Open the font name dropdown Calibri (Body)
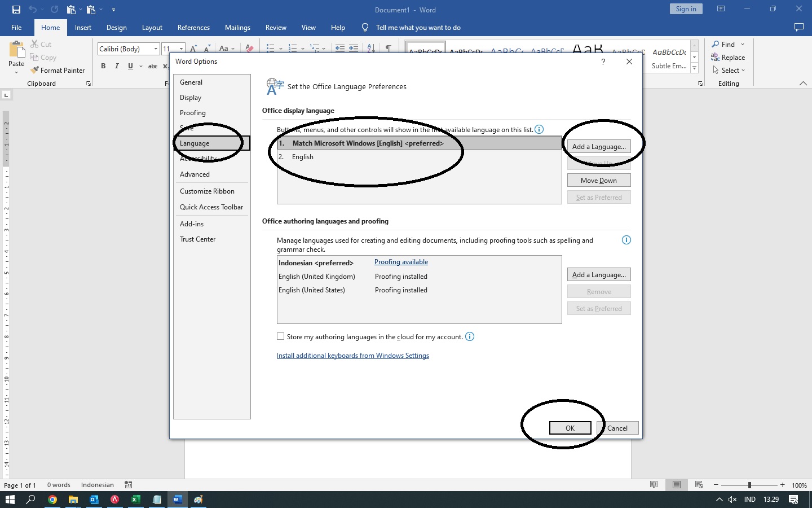The width and height of the screenshot is (812, 508). 156,49
